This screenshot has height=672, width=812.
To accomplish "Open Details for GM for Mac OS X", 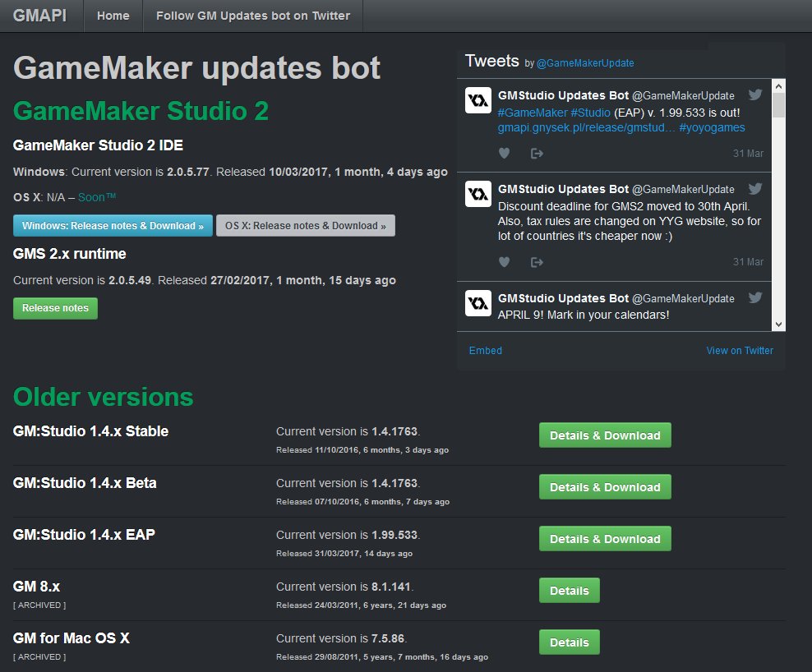I will 569,642.
